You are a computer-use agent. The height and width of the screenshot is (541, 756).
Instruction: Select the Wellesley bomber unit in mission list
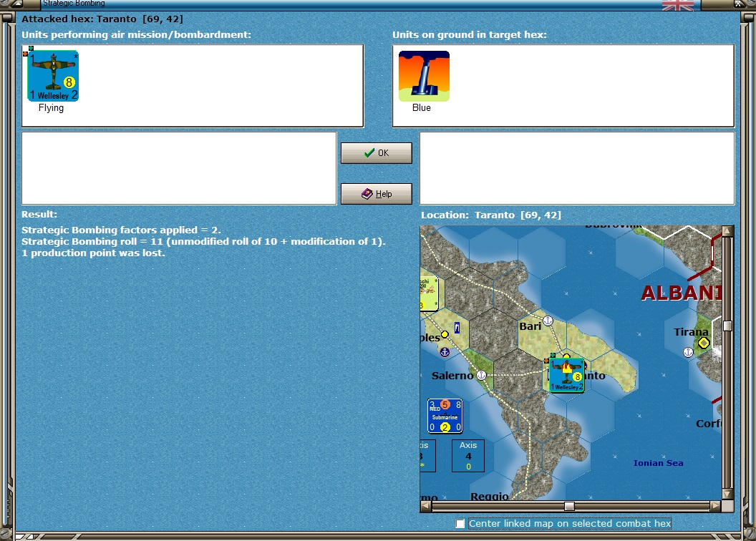(x=53, y=76)
